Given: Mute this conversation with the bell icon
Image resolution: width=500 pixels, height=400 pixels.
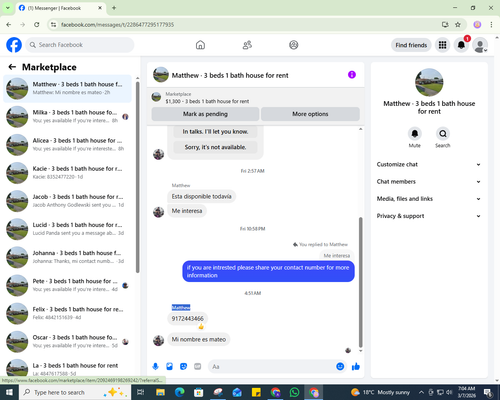Looking at the screenshot, I should 415,134.
